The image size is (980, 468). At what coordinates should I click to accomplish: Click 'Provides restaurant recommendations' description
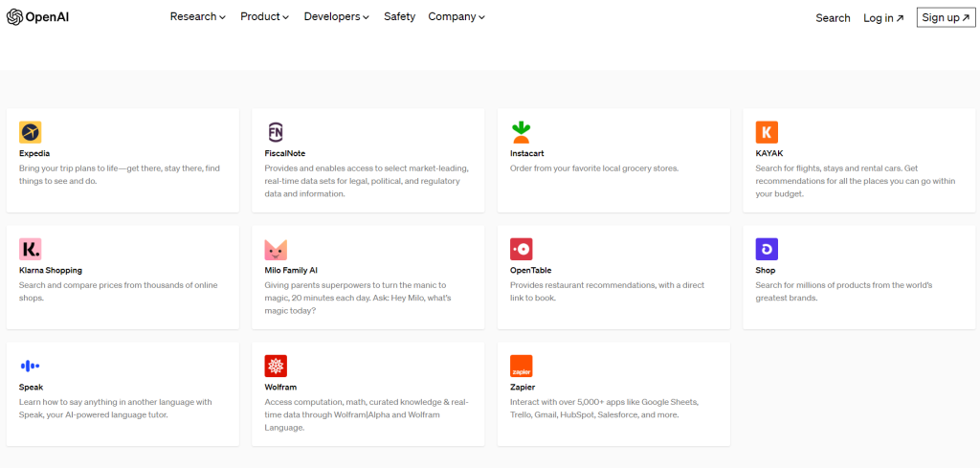608,291
